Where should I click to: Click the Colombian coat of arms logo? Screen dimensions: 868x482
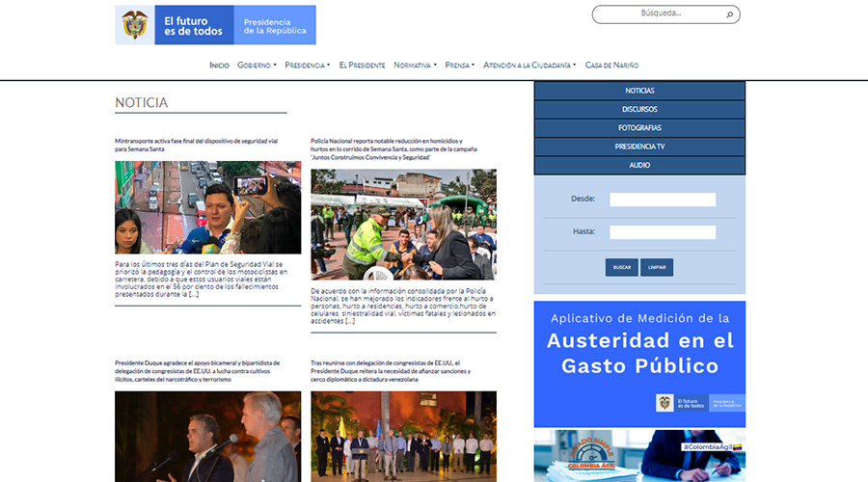point(134,25)
